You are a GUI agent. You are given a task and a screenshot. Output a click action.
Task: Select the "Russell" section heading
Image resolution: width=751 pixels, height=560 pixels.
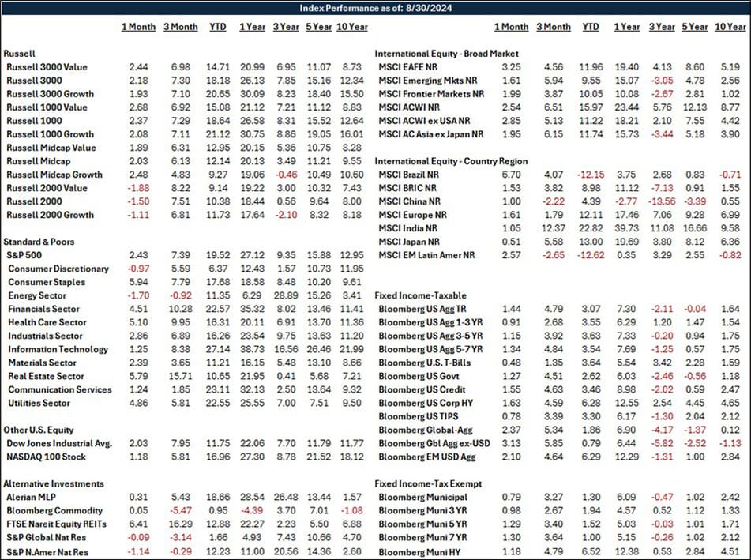[19, 54]
